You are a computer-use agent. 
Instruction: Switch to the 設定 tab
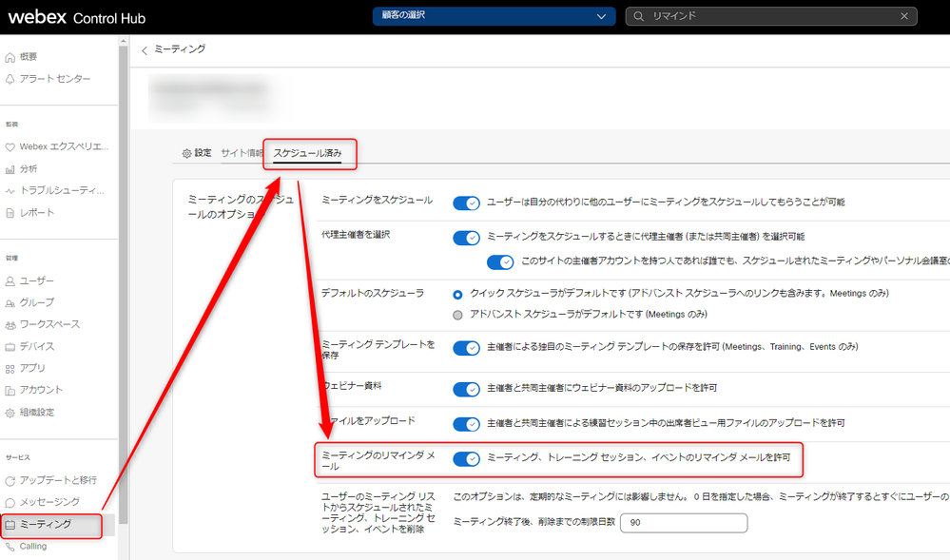tap(197, 153)
